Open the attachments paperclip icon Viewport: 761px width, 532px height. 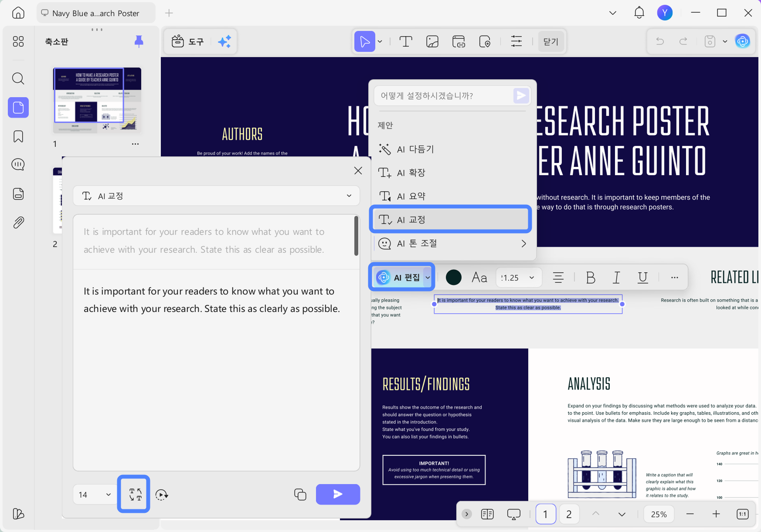click(18, 223)
